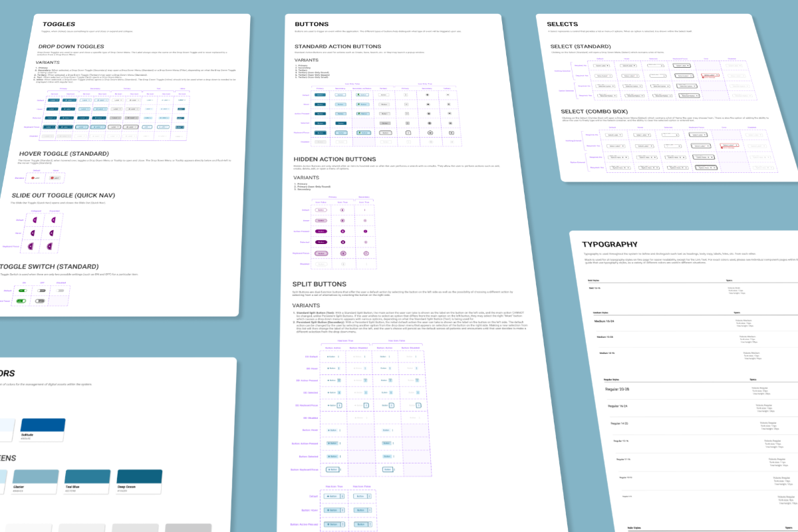Click the secondary icon-only hidden action button

(x=365, y=210)
